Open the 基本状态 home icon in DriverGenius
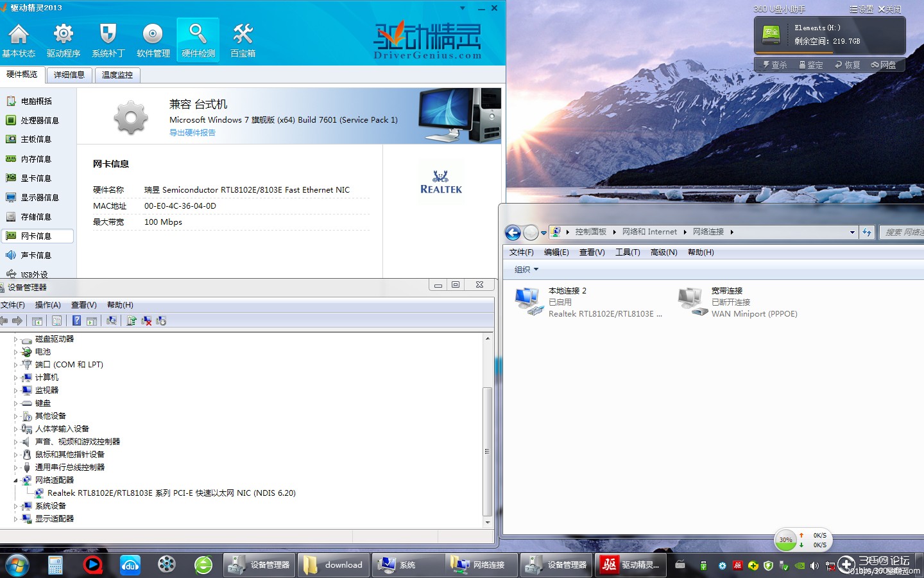This screenshot has width=924, height=578. pos(19,40)
